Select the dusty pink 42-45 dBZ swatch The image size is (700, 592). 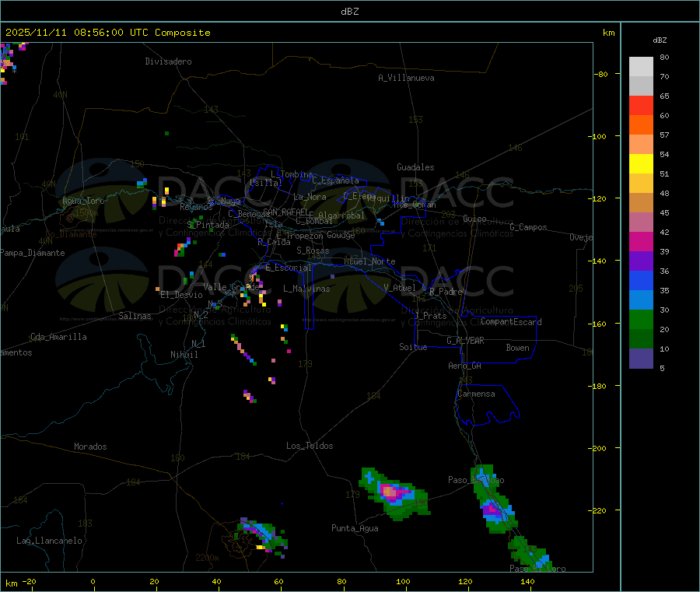pyautogui.click(x=641, y=222)
